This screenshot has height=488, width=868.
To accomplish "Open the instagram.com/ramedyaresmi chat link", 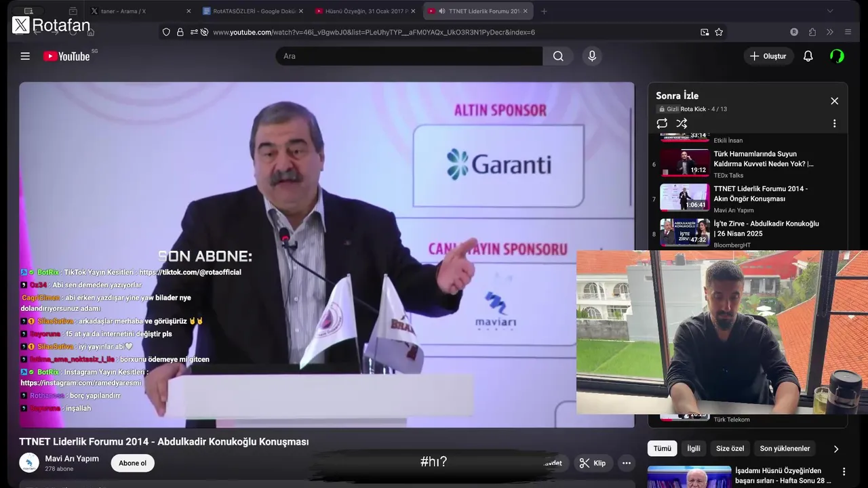I will [81, 383].
